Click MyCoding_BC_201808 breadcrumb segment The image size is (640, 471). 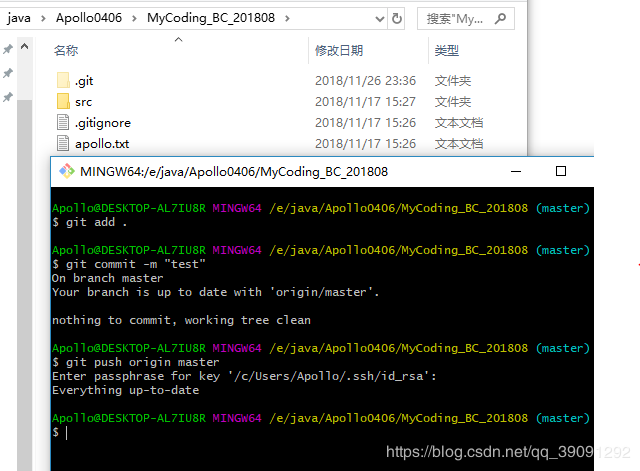point(211,18)
